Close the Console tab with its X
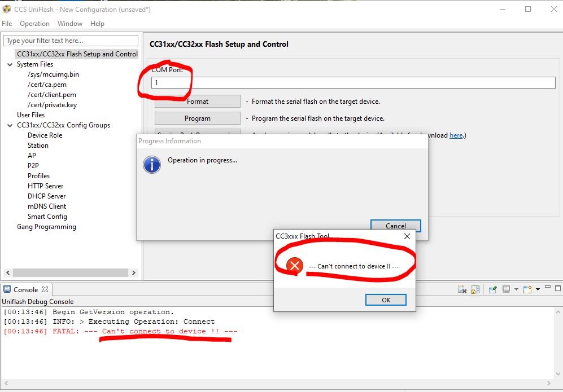Viewport: 563px width, 392px height. pyautogui.click(x=45, y=289)
